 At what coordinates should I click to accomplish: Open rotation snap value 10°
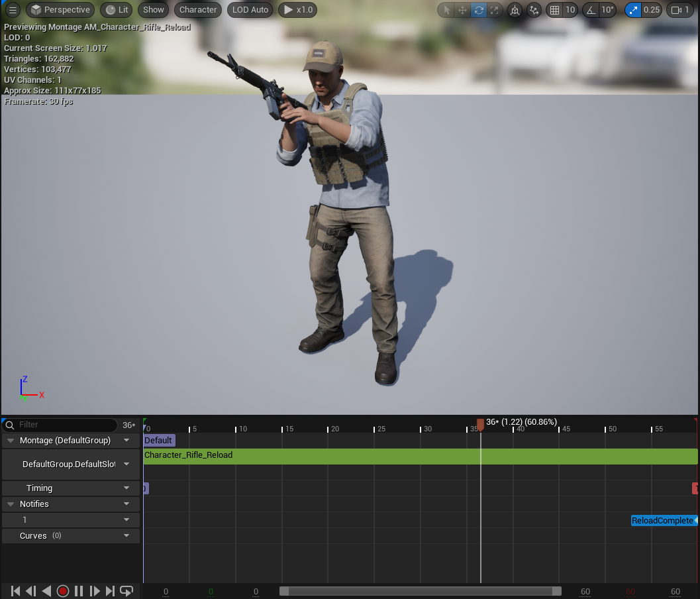[x=607, y=10]
